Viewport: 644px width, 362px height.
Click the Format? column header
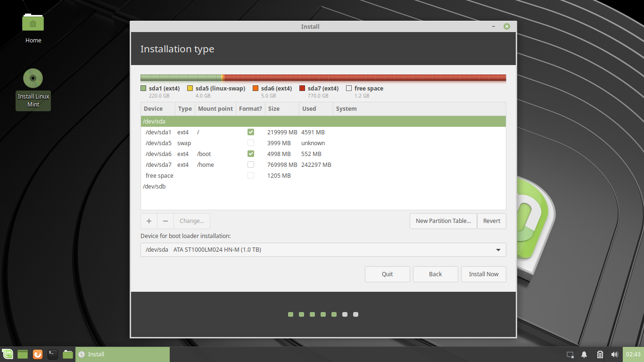tap(250, 109)
